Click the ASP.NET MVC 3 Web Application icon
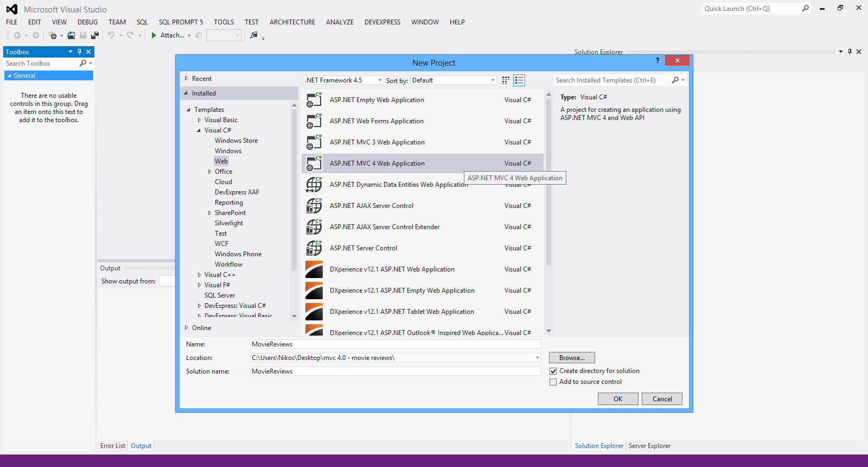This screenshot has width=868, height=467. tap(314, 142)
